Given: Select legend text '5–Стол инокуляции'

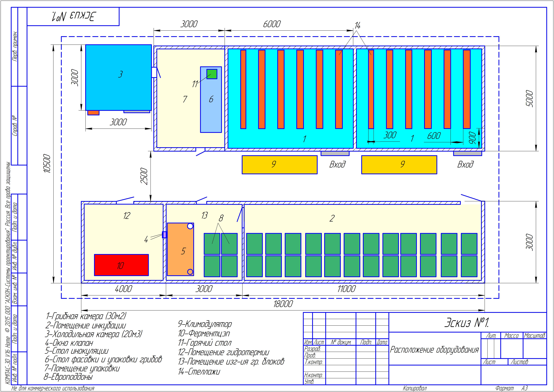Looking at the screenshot, I should [77, 351].
